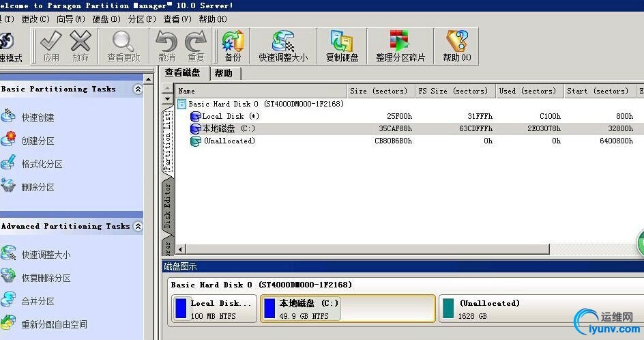Open the 查看(V) menu
Viewport: 644px width, 340px height.
[x=177, y=19]
